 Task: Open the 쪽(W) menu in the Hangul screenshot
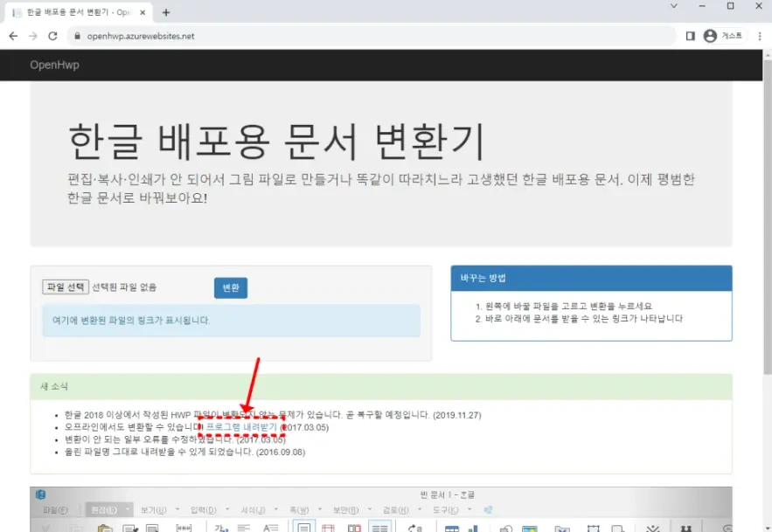(299, 510)
